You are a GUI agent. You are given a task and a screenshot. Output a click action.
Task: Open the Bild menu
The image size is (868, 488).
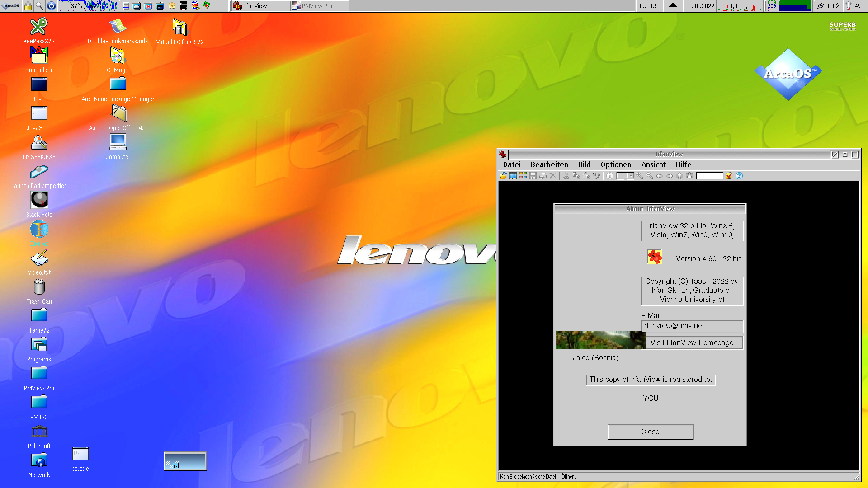pyautogui.click(x=584, y=165)
